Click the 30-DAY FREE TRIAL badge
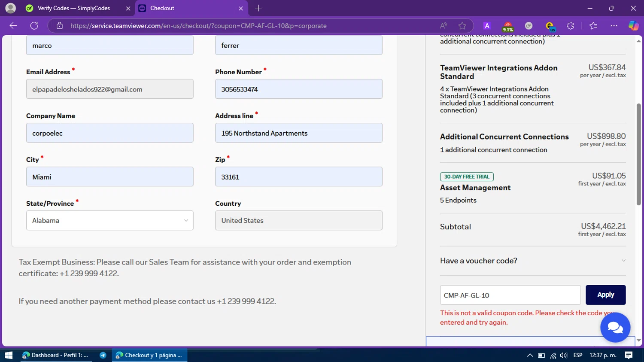 (x=467, y=176)
